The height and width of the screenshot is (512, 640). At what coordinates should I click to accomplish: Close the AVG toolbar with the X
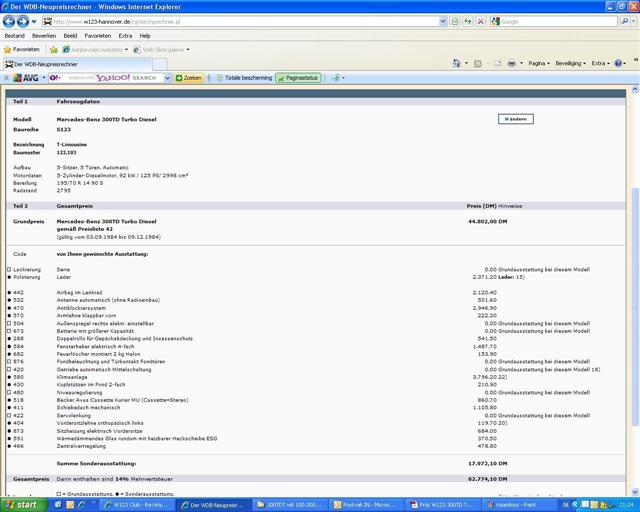6,78
